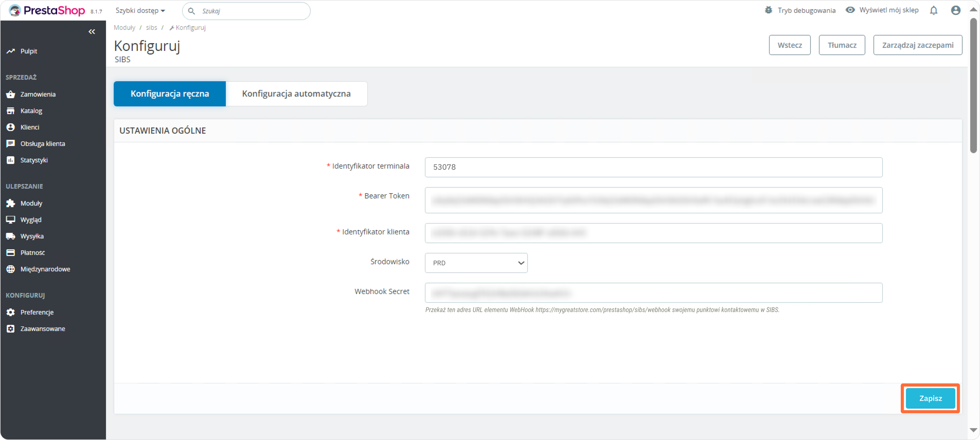This screenshot has width=980, height=440.
Task: Select the Konfiguracja ręczna tab
Action: tap(170, 94)
